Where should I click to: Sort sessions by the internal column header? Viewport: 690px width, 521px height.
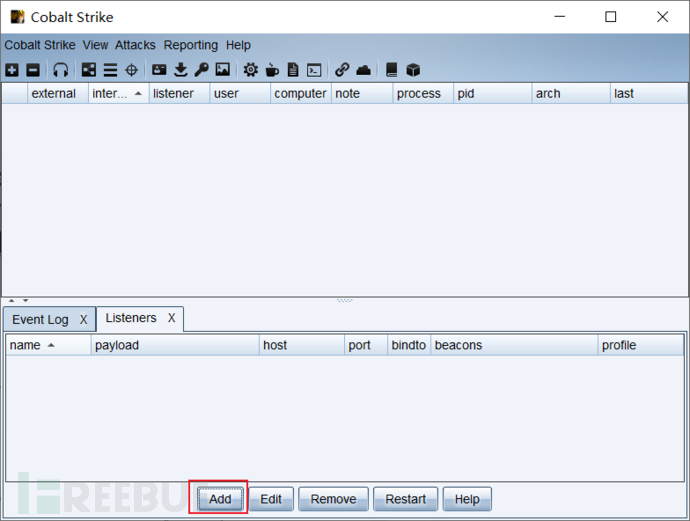[109, 94]
